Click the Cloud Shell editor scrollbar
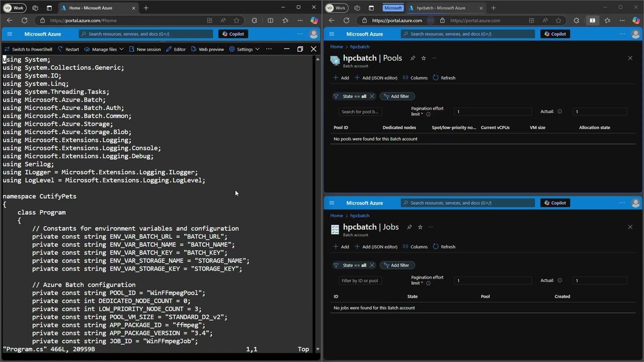This screenshot has width=644, height=362. pos(317,204)
